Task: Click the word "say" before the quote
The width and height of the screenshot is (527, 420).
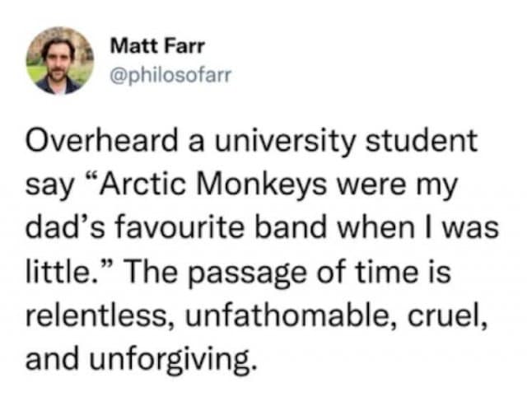Action: [x=45, y=185]
